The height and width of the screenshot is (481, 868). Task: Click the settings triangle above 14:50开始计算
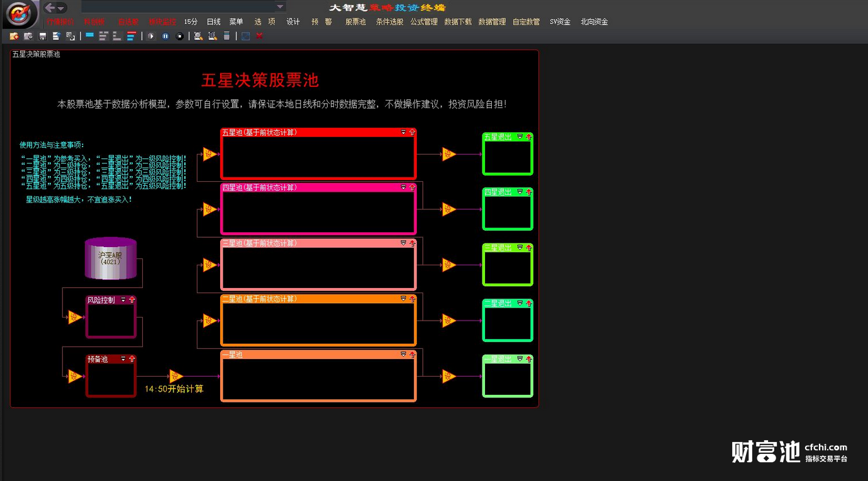click(x=175, y=377)
